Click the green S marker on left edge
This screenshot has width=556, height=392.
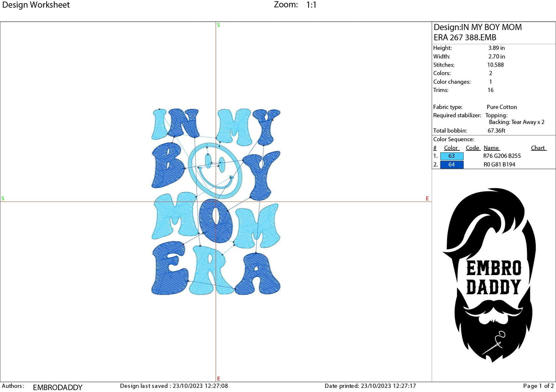coord(3,199)
